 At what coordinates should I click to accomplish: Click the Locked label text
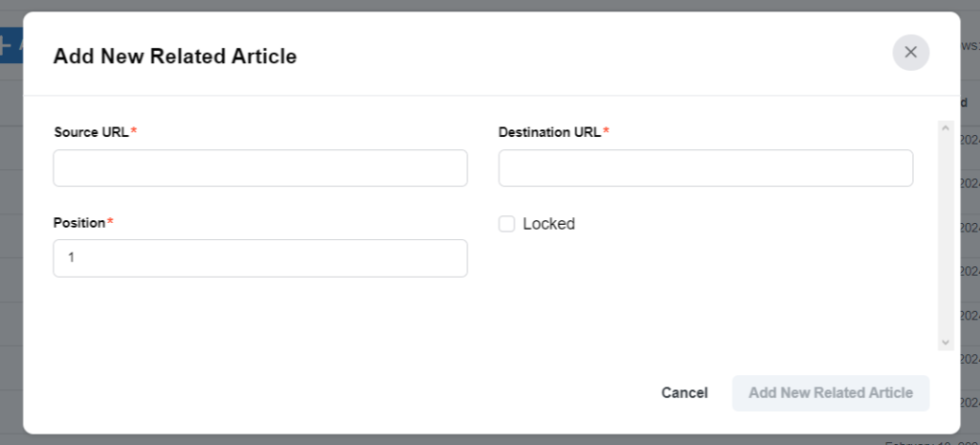coord(548,224)
